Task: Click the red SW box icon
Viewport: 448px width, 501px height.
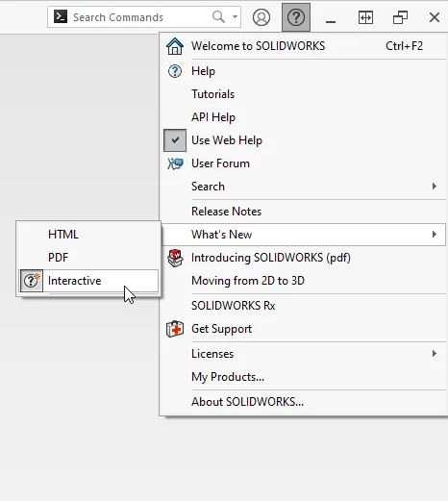Action: 175,258
